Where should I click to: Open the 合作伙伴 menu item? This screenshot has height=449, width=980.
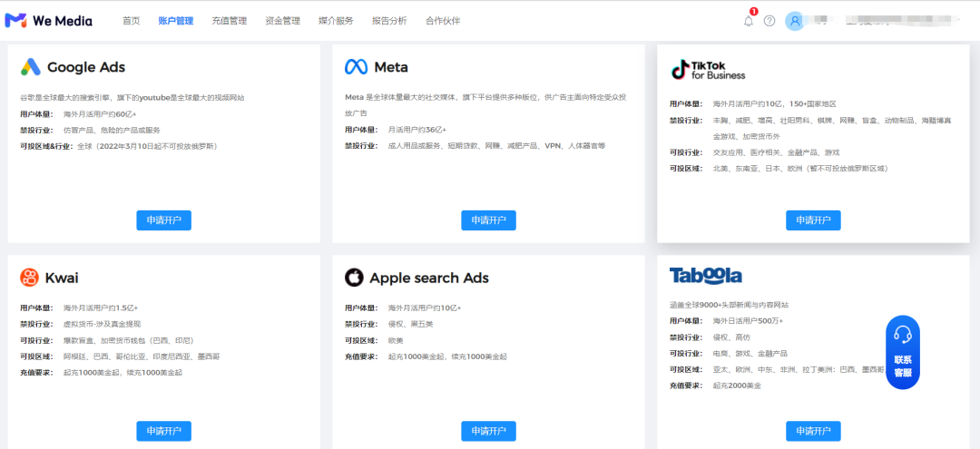[x=443, y=21]
